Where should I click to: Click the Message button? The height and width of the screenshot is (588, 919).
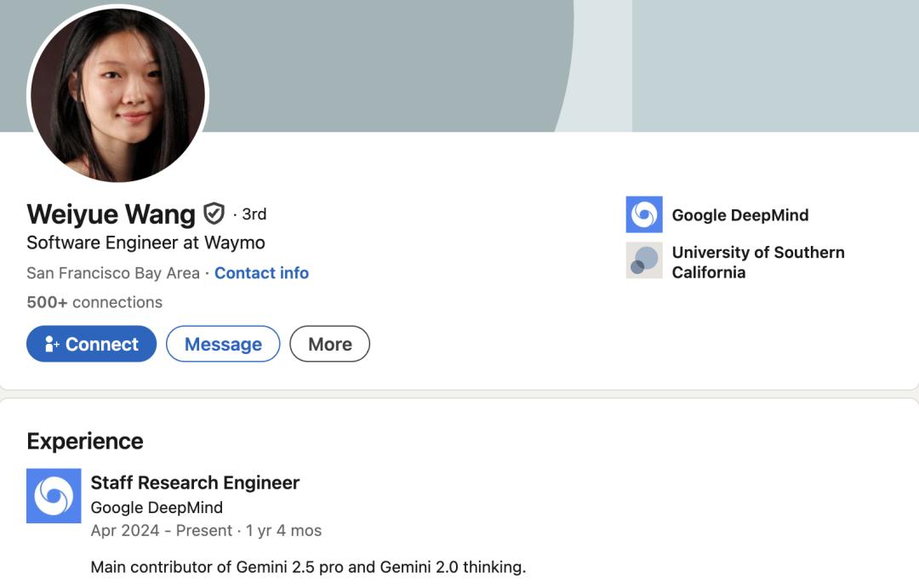coord(223,344)
